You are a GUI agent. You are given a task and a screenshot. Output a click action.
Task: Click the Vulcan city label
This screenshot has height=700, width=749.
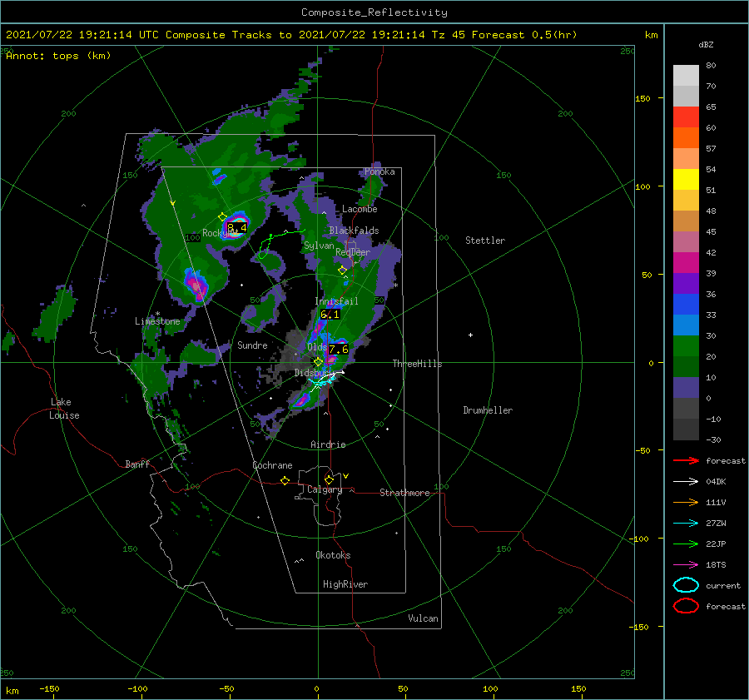point(424,618)
